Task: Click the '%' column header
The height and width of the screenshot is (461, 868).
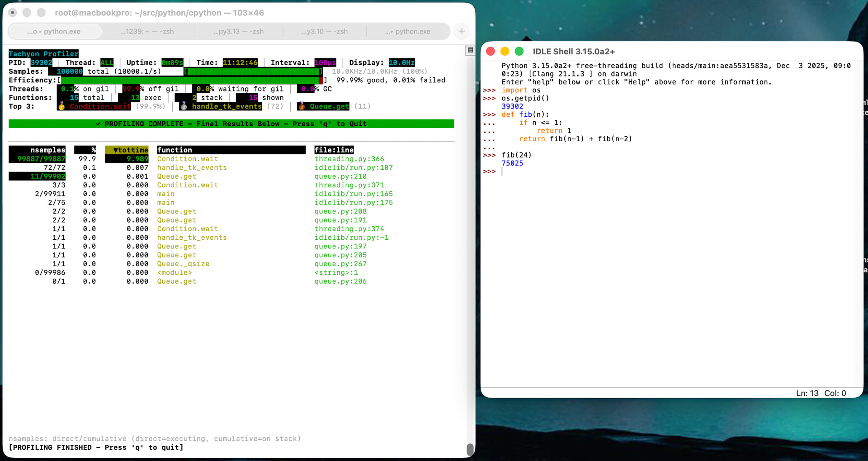Action: tap(85, 150)
